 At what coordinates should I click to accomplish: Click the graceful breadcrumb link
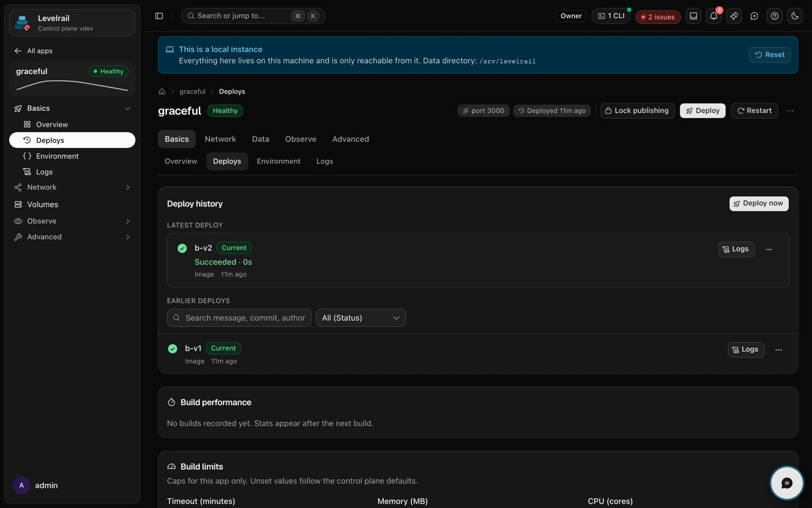[192, 91]
